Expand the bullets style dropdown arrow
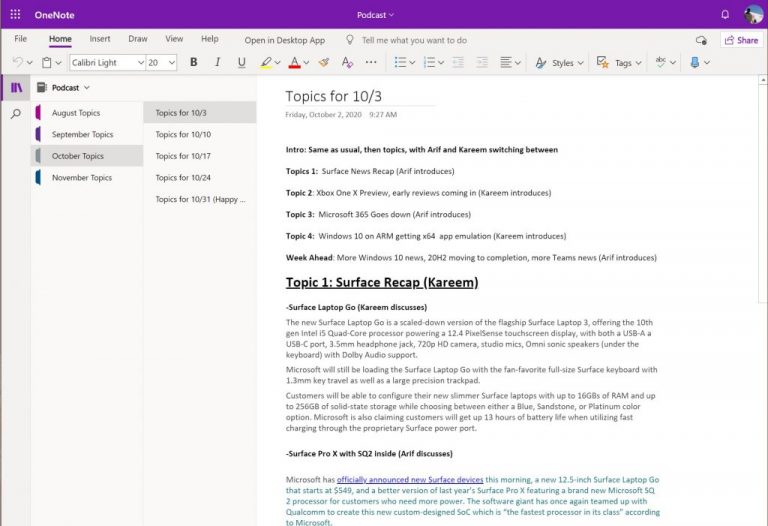 coord(412,63)
